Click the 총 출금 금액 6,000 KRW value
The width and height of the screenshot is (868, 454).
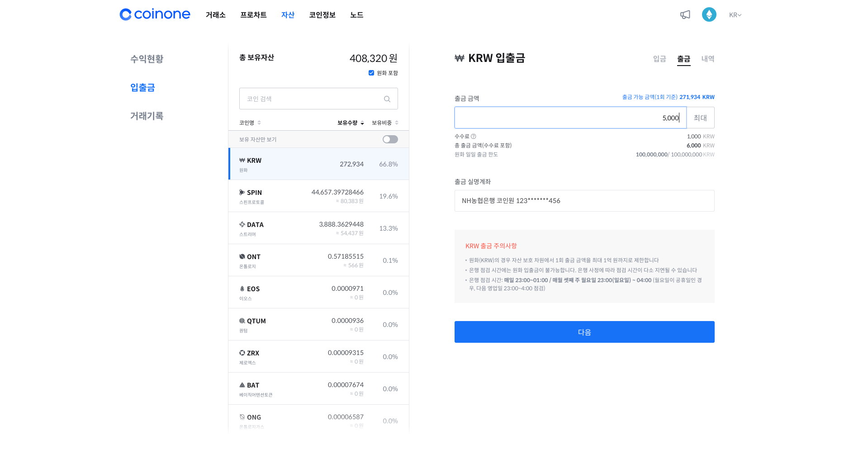(700, 146)
